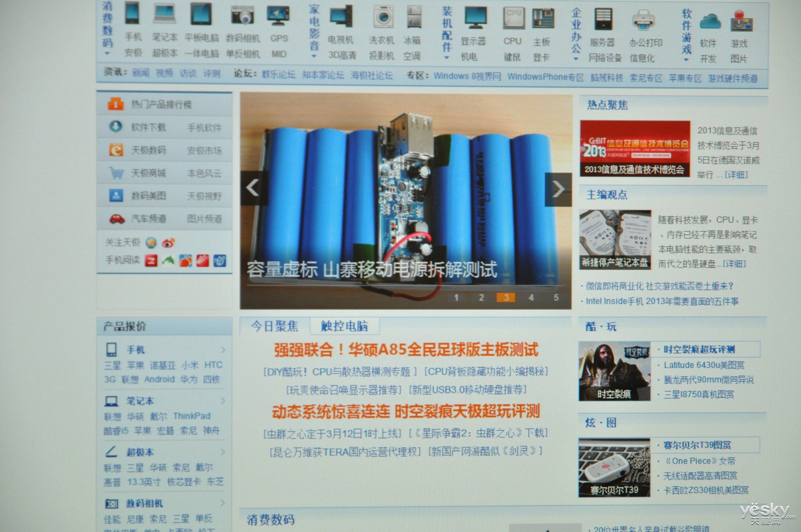Viewport: 801px width, 532px height.
Task: Click the 数码美图 picture icon
Action: click(116, 195)
